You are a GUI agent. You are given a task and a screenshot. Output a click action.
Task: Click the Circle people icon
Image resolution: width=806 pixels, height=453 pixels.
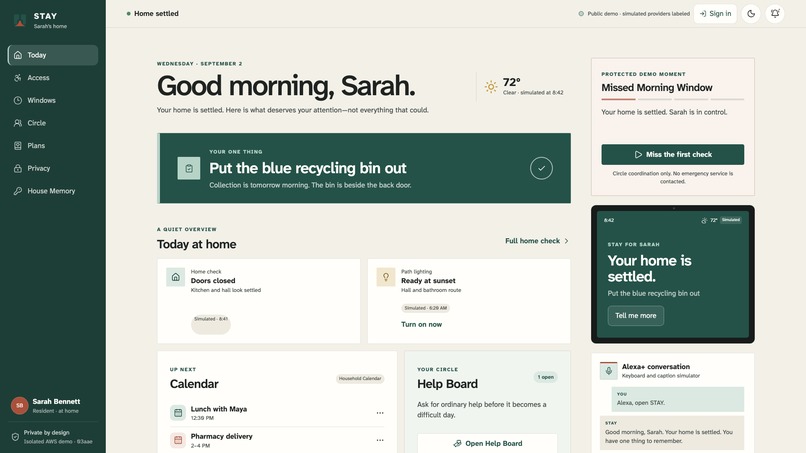coord(18,123)
